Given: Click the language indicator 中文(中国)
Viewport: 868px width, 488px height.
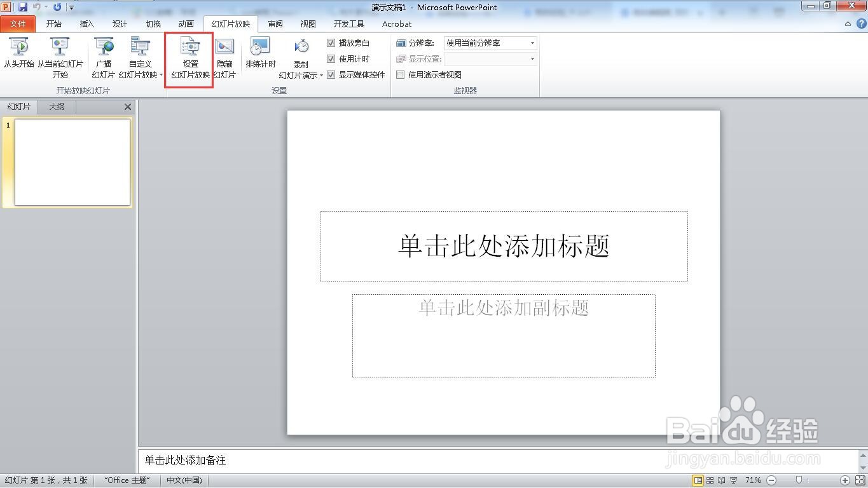Looking at the screenshot, I should (184, 480).
